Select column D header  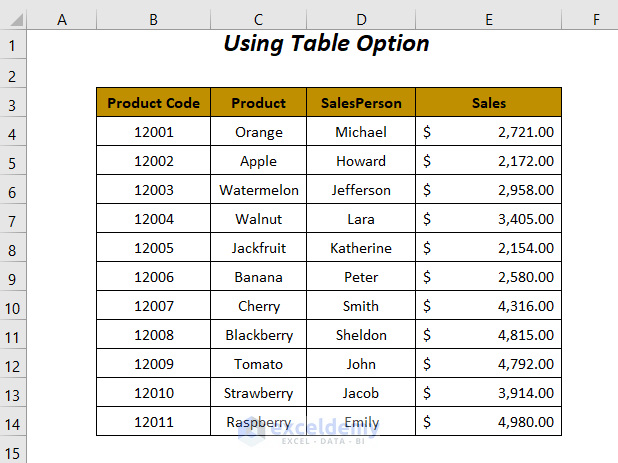pyautogui.click(x=361, y=20)
